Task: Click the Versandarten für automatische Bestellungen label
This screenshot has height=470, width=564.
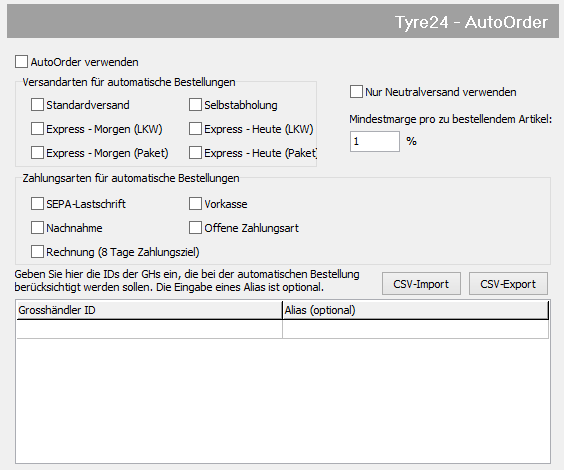Action: coord(129,82)
